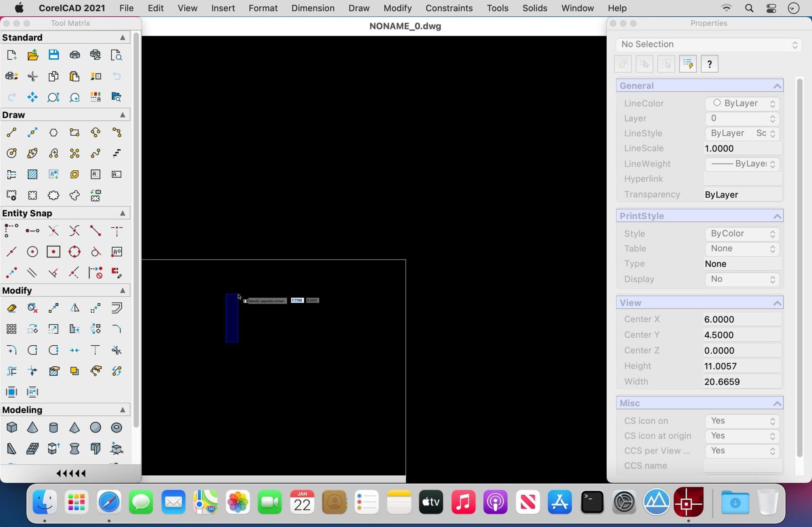Viewport: 812px width, 527px height.
Task: Select the Line draw tool
Action: point(11,131)
